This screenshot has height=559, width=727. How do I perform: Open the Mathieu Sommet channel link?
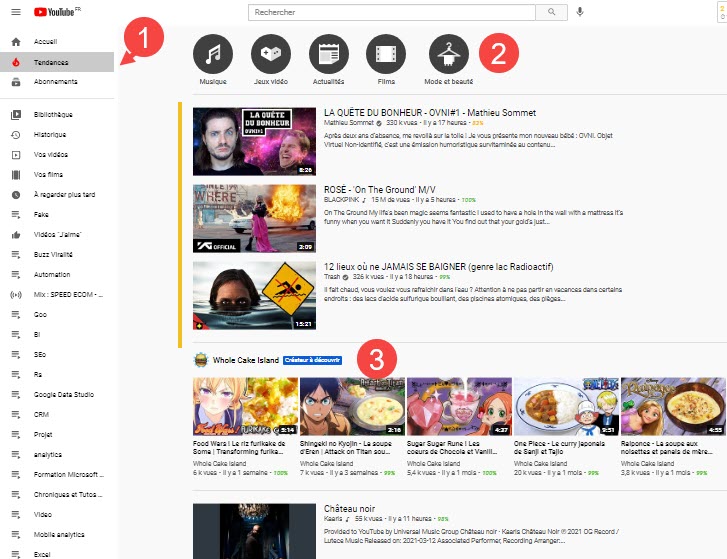pos(349,123)
